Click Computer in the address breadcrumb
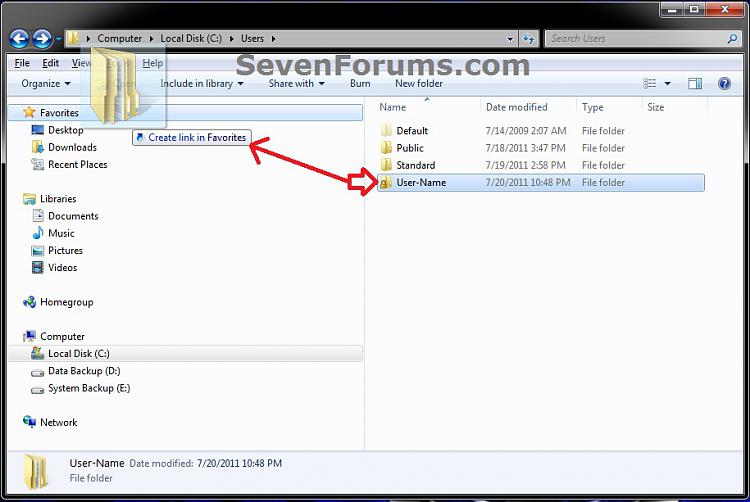This screenshot has height=502, width=750. [x=120, y=39]
